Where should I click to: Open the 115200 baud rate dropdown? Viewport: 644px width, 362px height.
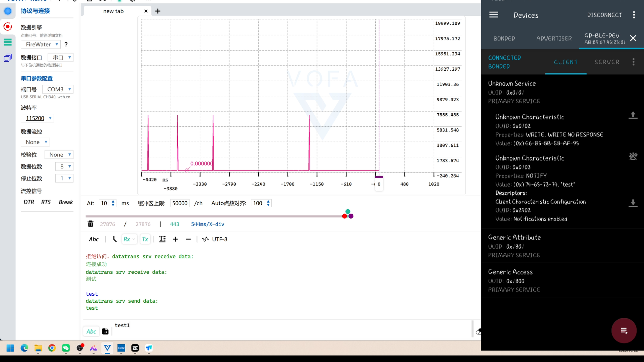coord(37,118)
